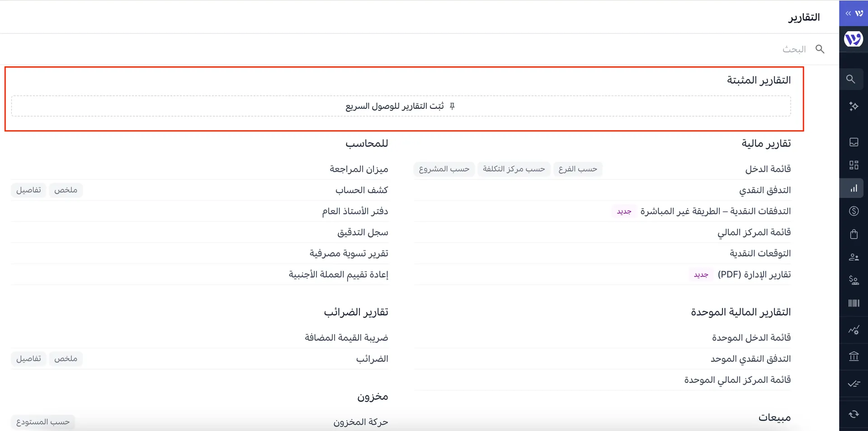868x431 pixels.
Task: Collapse the sidebar with the double-chevron icon
Action: [x=848, y=14]
